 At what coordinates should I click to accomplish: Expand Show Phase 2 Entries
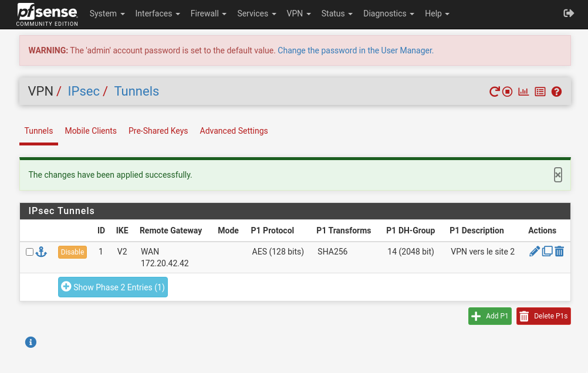click(113, 287)
